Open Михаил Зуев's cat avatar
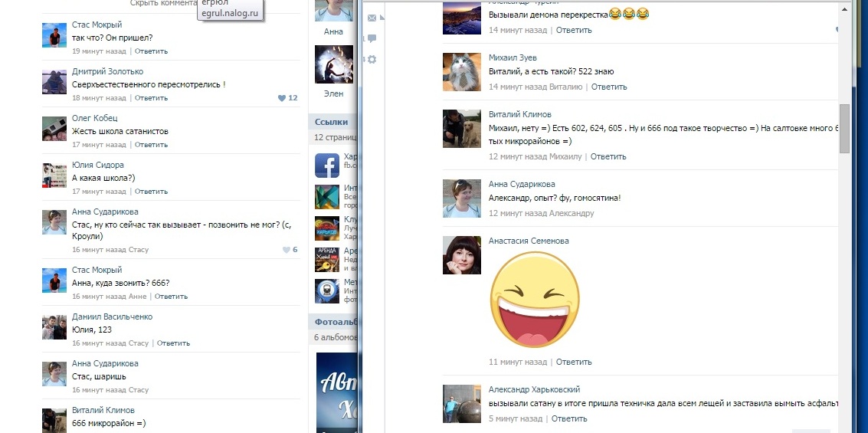The height and width of the screenshot is (433, 868). [x=462, y=72]
